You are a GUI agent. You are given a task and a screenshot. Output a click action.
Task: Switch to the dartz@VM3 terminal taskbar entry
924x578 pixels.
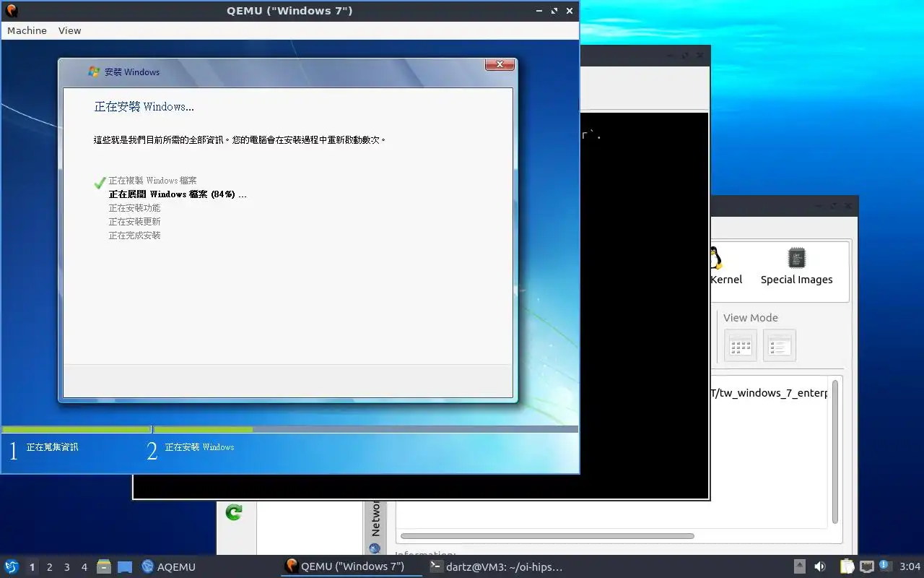(x=496, y=566)
